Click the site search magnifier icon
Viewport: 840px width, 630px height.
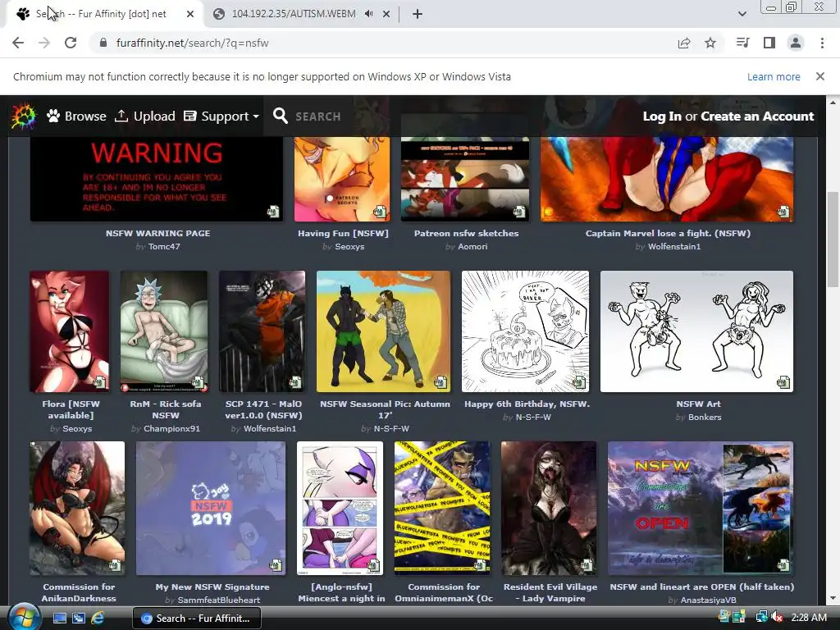click(281, 116)
